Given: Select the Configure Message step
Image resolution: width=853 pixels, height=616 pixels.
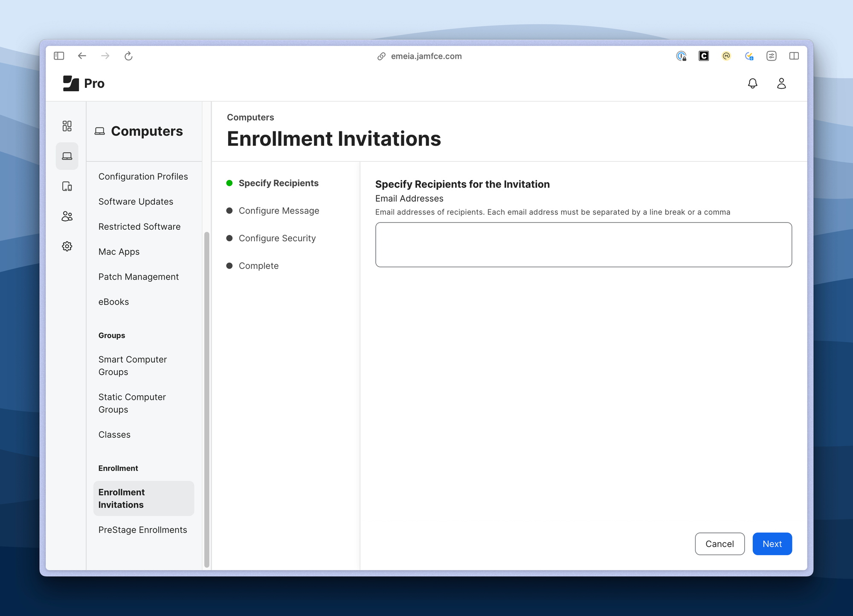Looking at the screenshot, I should point(279,211).
